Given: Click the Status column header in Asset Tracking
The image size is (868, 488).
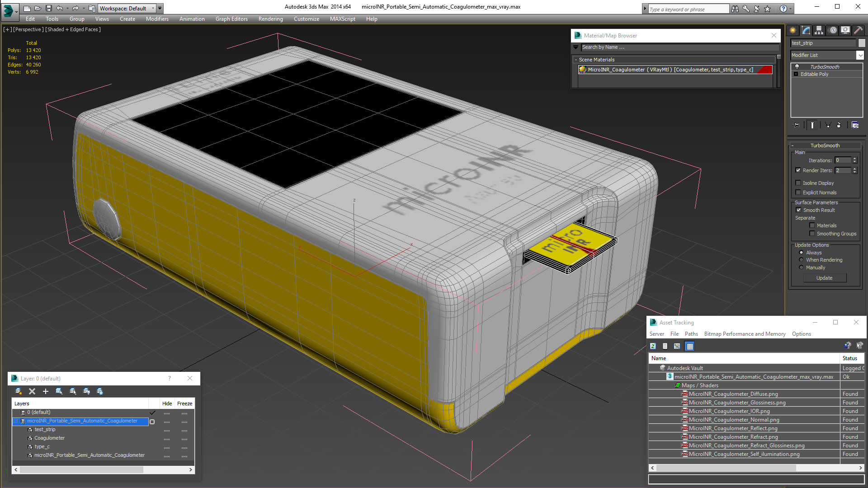Looking at the screenshot, I should coord(852,358).
